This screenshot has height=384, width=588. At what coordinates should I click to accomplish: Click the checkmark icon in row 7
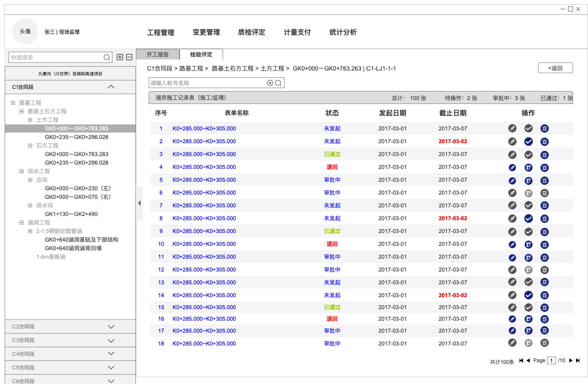pos(529,205)
